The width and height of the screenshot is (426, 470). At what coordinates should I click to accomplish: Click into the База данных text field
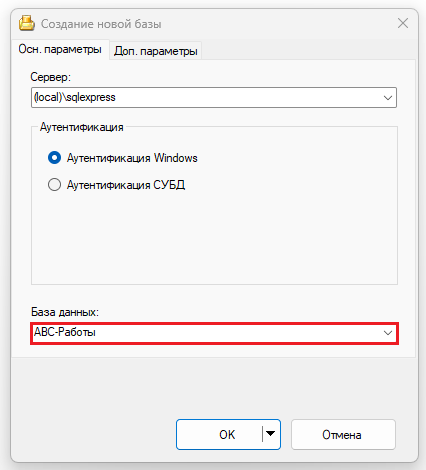(206, 333)
